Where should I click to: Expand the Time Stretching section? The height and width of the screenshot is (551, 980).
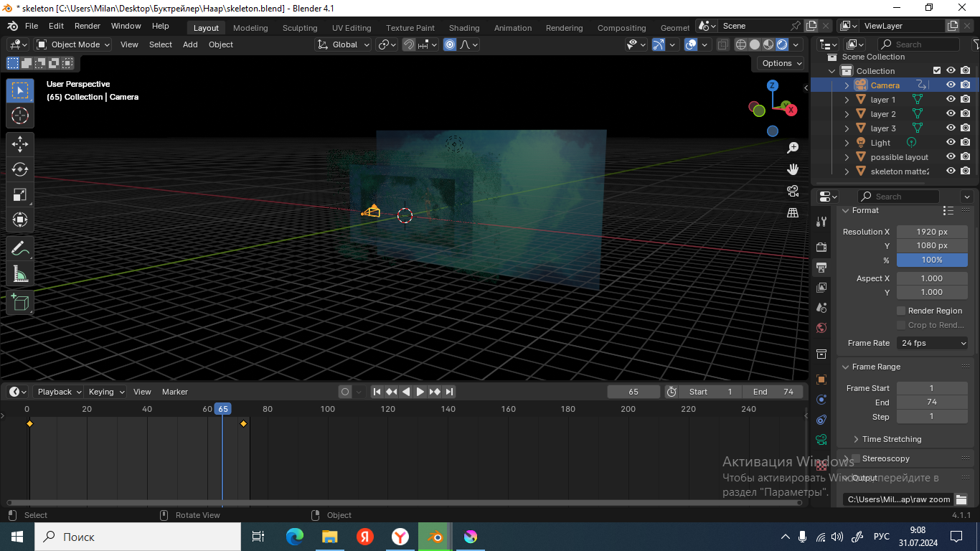click(x=891, y=439)
